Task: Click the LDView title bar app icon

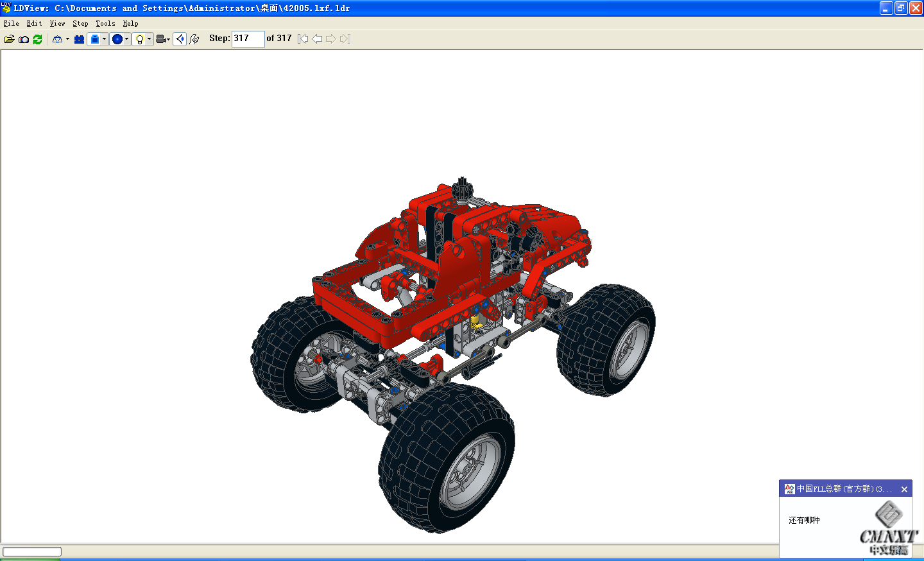Action: [x=6, y=8]
